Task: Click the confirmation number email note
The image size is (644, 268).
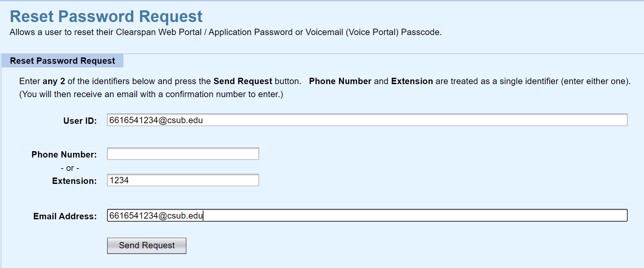Action: pyautogui.click(x=151, y=94)
